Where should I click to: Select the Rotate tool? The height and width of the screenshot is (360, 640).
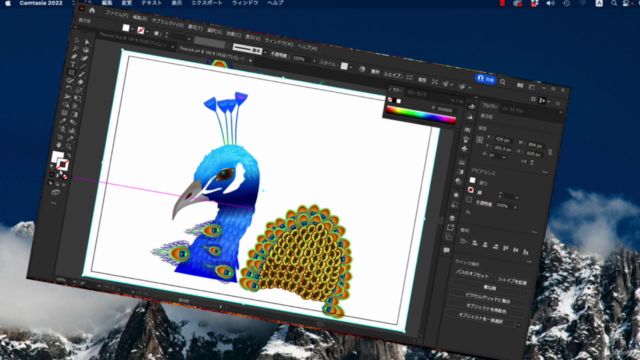[69, 88]
